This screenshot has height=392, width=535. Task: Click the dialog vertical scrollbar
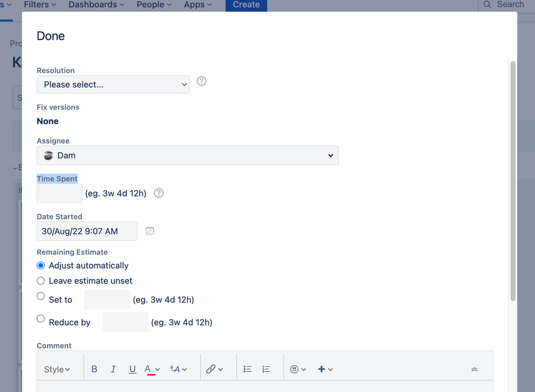tap(513, 181)
